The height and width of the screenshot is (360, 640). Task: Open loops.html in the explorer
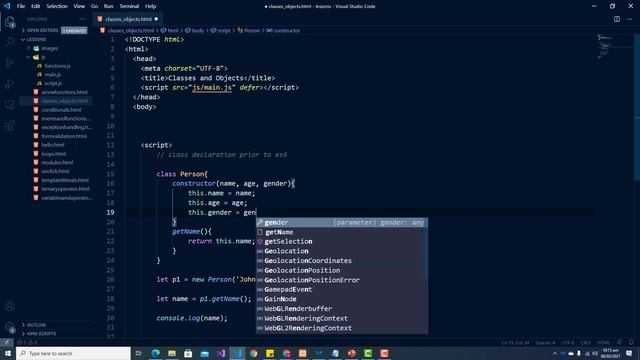(x=53, y=154)
